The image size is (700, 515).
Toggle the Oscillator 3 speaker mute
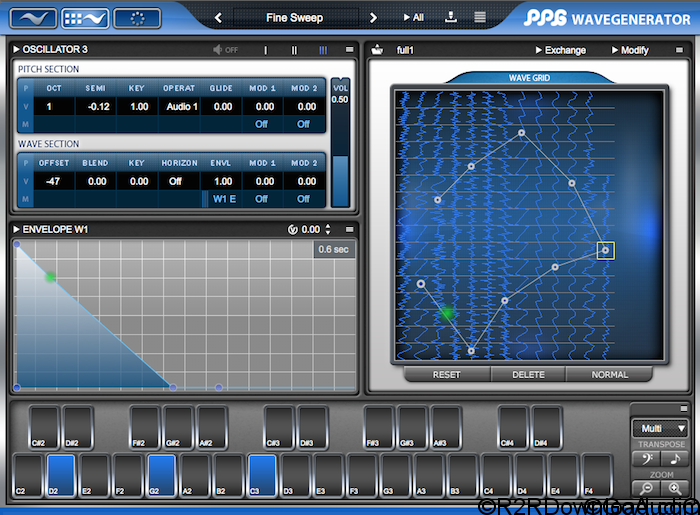pos(225,50)
